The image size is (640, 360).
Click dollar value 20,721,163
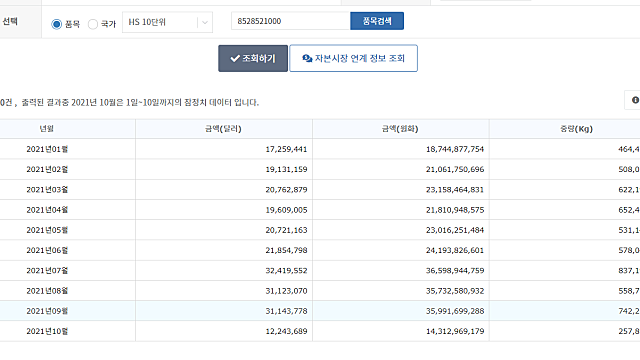[x=286, y=230]
